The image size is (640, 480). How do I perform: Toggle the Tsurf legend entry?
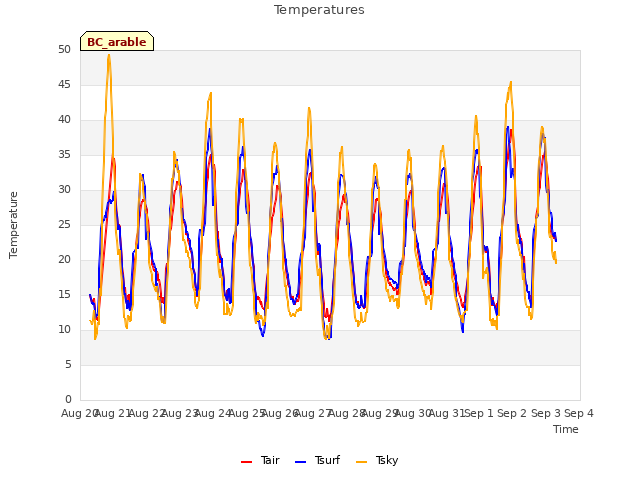318,461
